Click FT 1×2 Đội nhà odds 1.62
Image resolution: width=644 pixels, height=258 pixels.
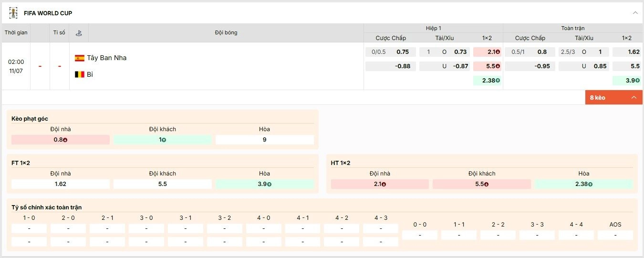[61, 184]
